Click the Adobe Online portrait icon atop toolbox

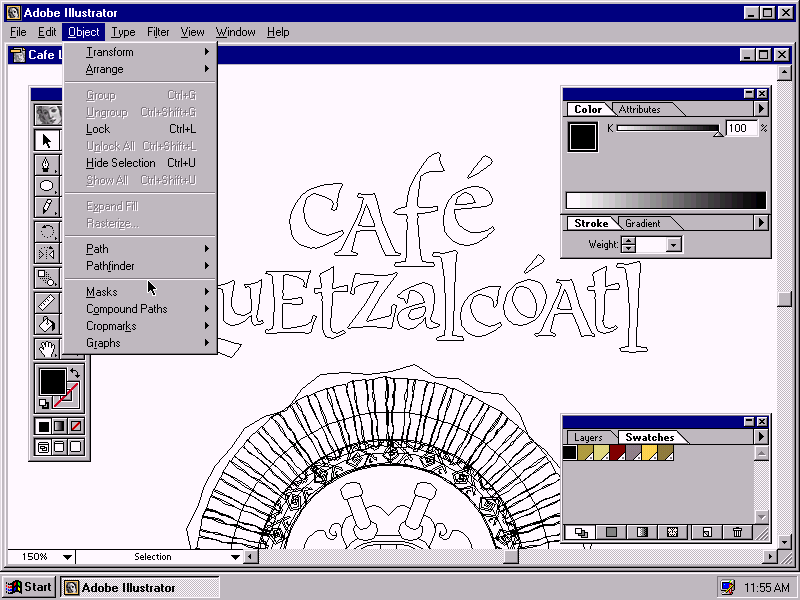(x=48, y=115)
